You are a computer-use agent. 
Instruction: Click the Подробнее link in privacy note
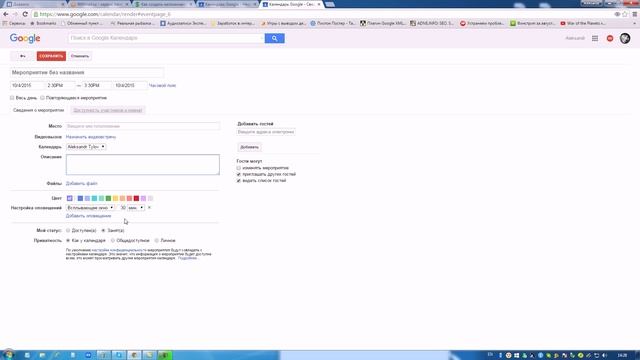tap(188, 258)
